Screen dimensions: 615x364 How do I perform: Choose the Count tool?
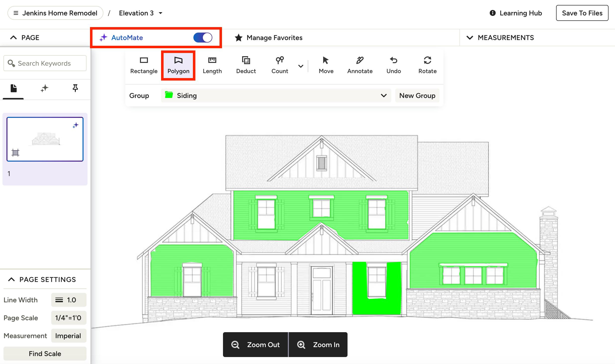(x=280, y=65)
